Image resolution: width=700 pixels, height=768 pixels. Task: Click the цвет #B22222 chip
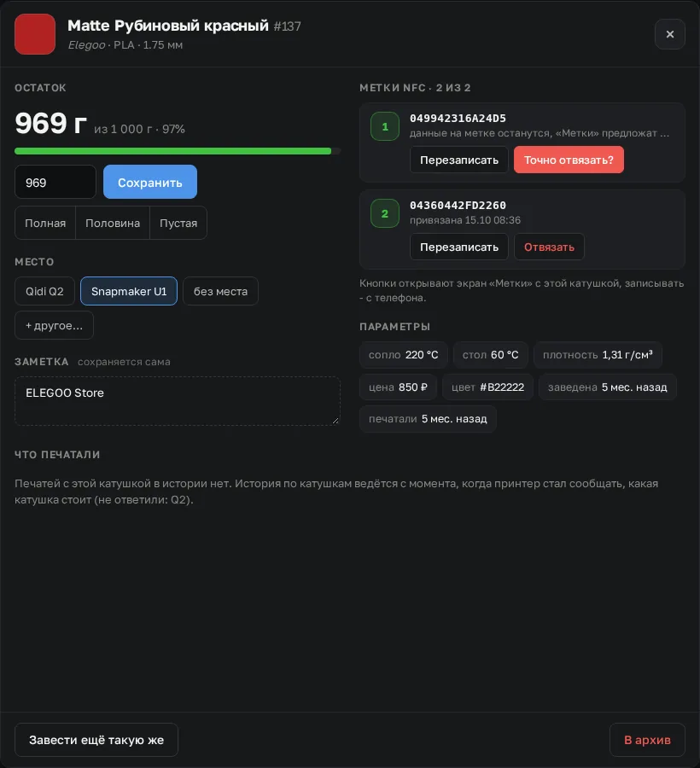(488, 387)
